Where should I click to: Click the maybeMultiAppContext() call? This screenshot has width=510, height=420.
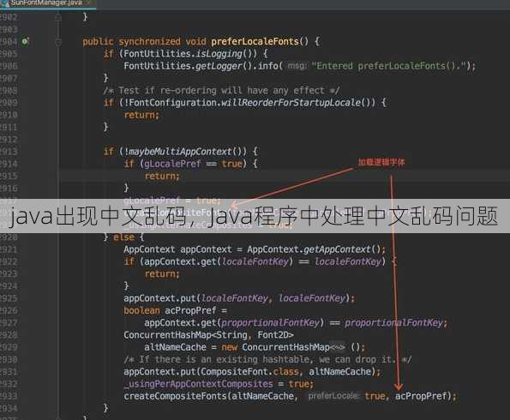(x=188, y=152)
